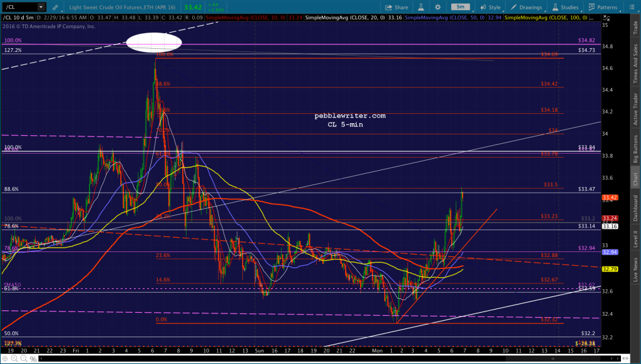Click the SimpleMovingAvg (CLOSE, 50, 0) label
This screenshot has width=641, height=364.
tap(445, 18)
